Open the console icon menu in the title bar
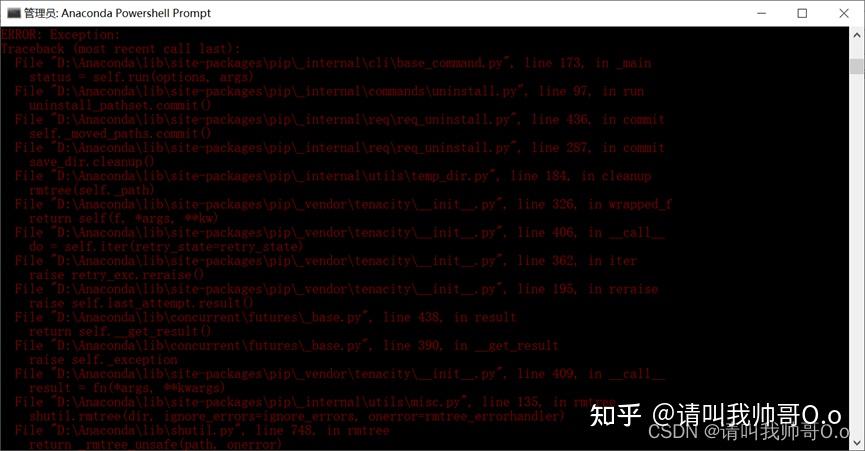This screenshot has width=865, height=451. coord(13,13)
